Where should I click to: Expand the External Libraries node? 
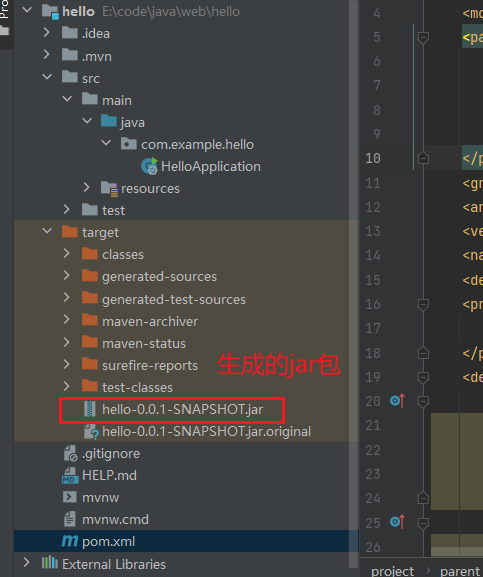[26, 562]
